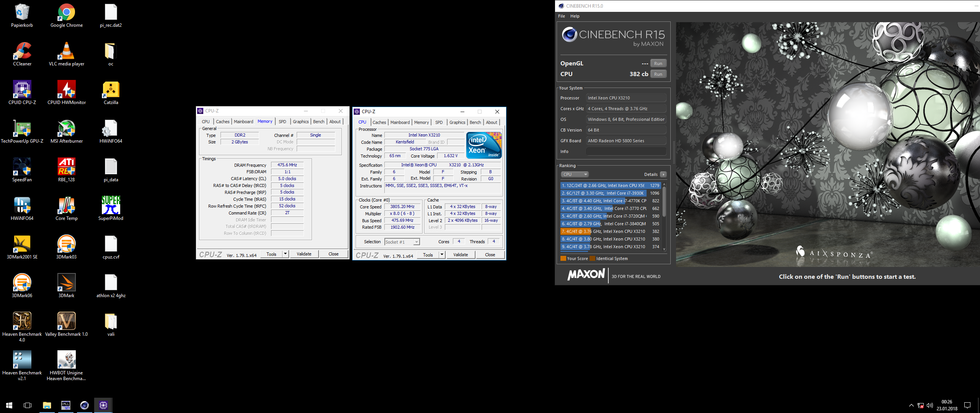Open Tools dropdown arrow in right CPU-Z window
The height and width of the screenshot is (413, 980).
tap(442, 255)
